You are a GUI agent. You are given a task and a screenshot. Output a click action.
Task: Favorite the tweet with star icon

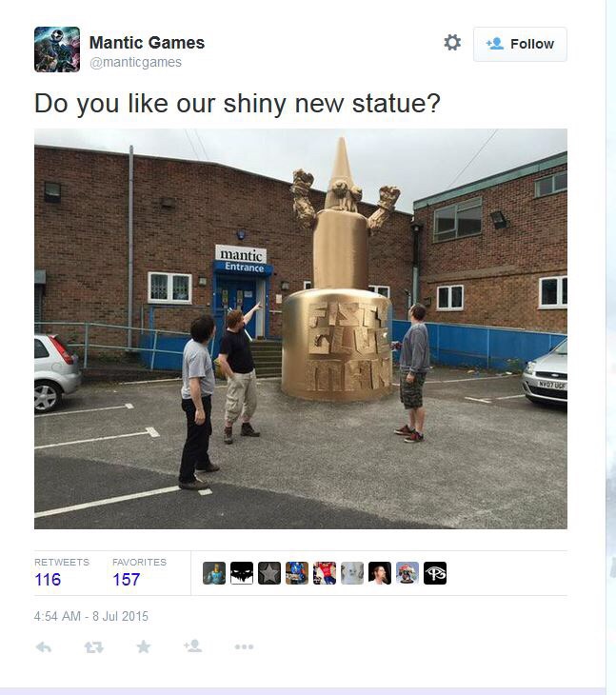tap(143, 646)
